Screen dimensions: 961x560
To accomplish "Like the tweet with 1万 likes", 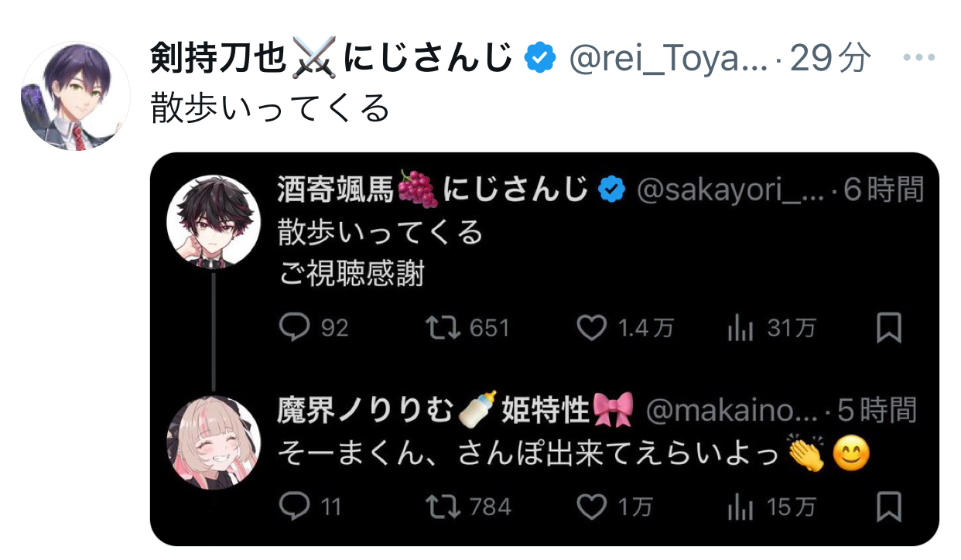I will click(592, 507).
